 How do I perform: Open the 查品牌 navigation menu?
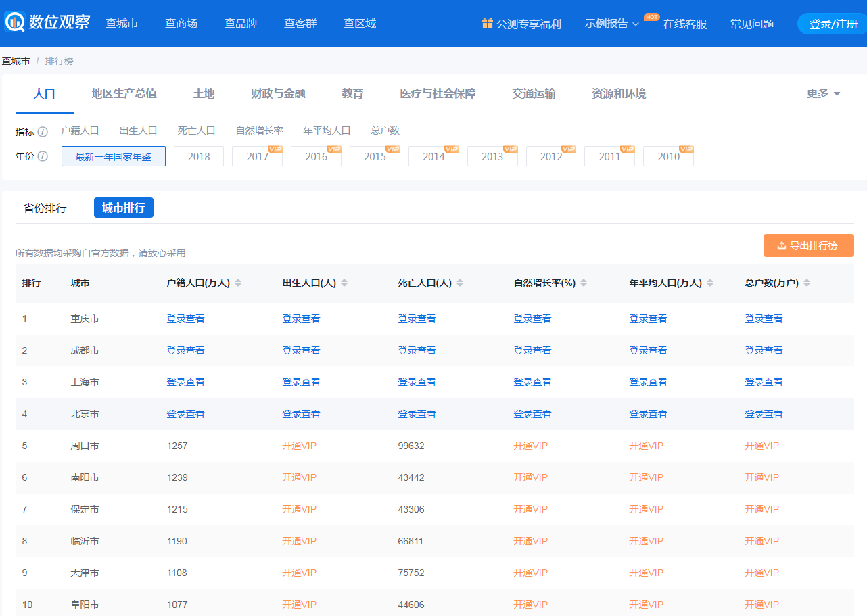coord(241,23)
